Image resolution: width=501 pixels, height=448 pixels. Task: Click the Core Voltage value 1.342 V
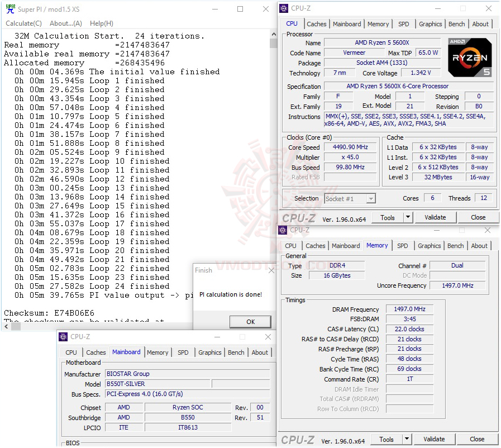[421, 73]
